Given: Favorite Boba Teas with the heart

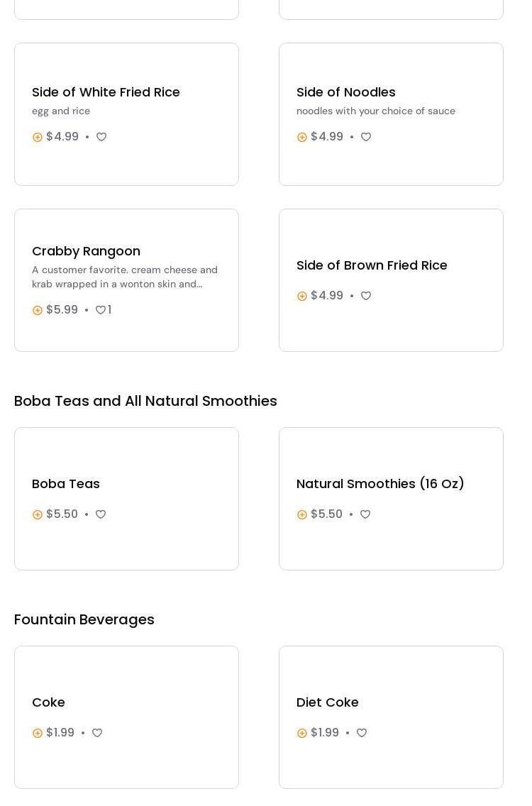Looking at the screenshot, I should coord(101,514).
